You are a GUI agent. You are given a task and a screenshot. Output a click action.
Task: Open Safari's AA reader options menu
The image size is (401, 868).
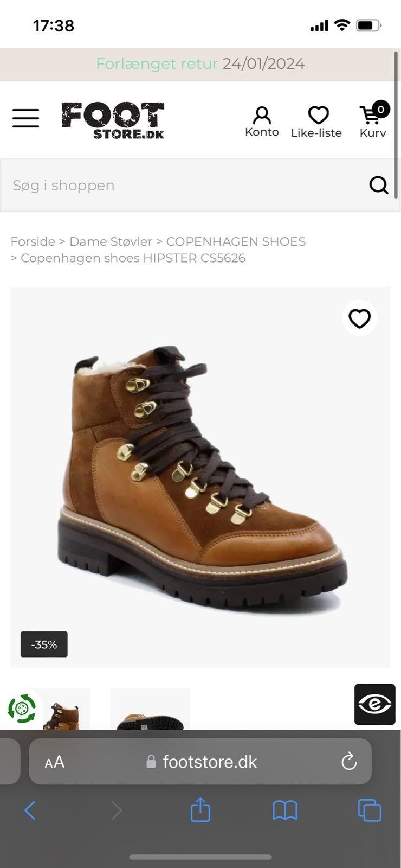54,762
